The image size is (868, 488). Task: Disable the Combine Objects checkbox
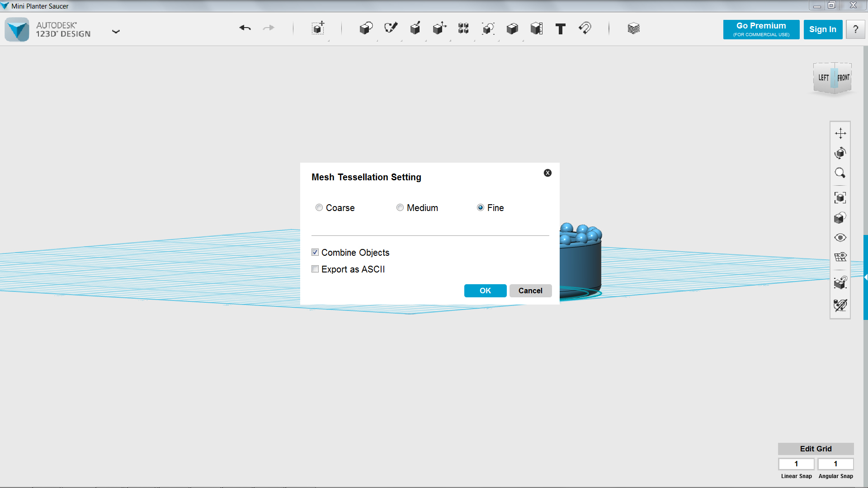pos(314,251)
